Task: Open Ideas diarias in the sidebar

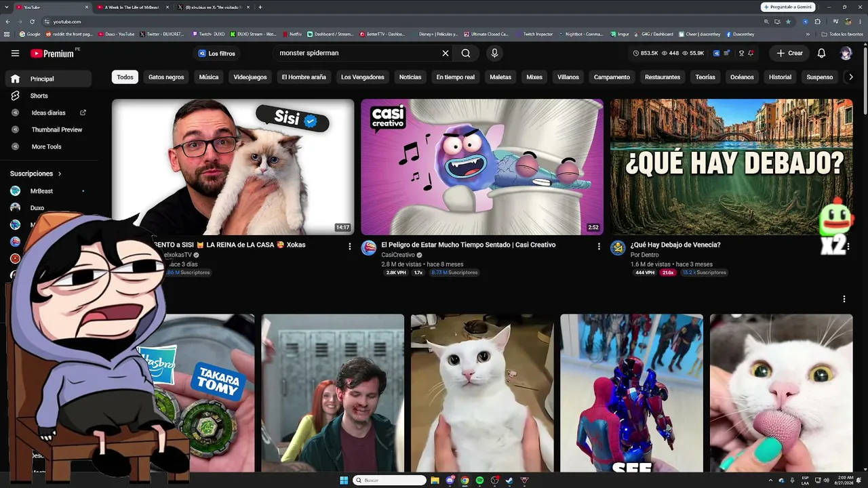Action: [x=49, y=113]
